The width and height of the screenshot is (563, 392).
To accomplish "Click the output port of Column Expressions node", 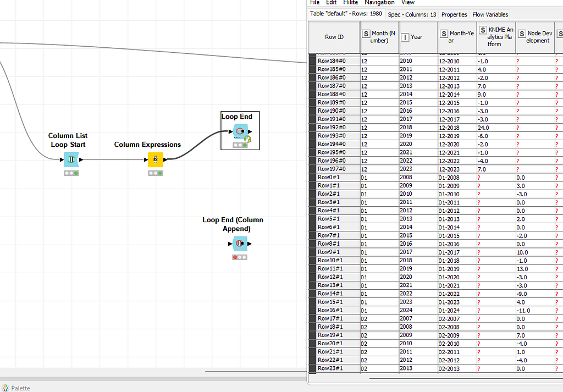I will (165, 159).
